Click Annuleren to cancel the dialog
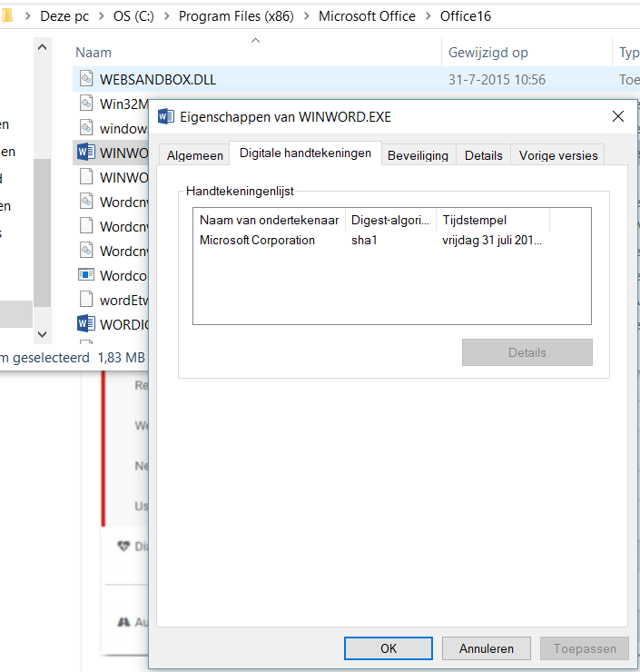This screenshot has width=640, height=672. [487, 648]
